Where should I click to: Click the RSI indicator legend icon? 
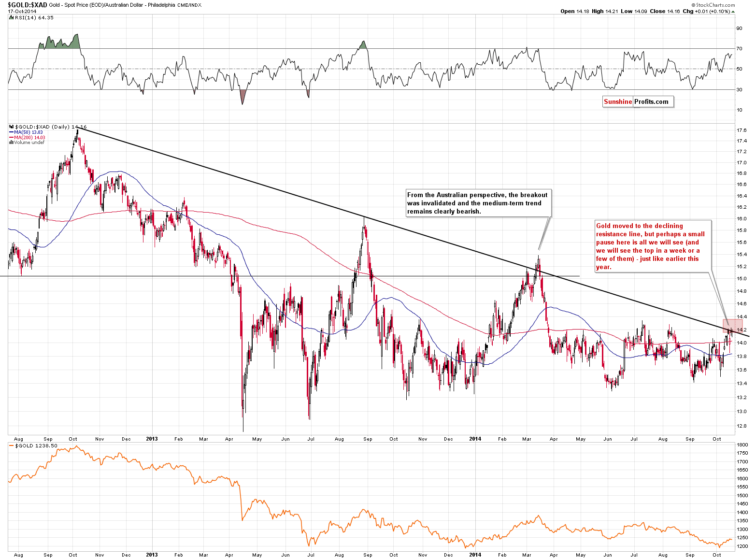click(x=12, y=17)
